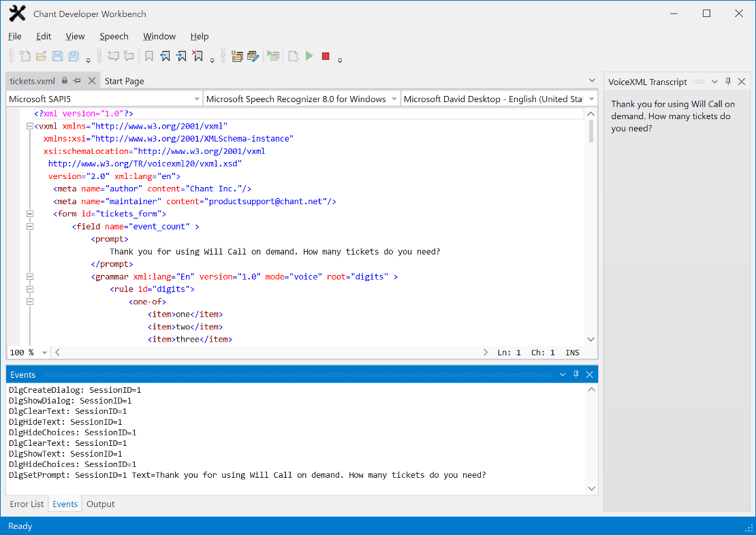The height and width of the screenshot is (535, 756).
Task: Close the VoiceXML Transcript panel
Action: (742, 82)
